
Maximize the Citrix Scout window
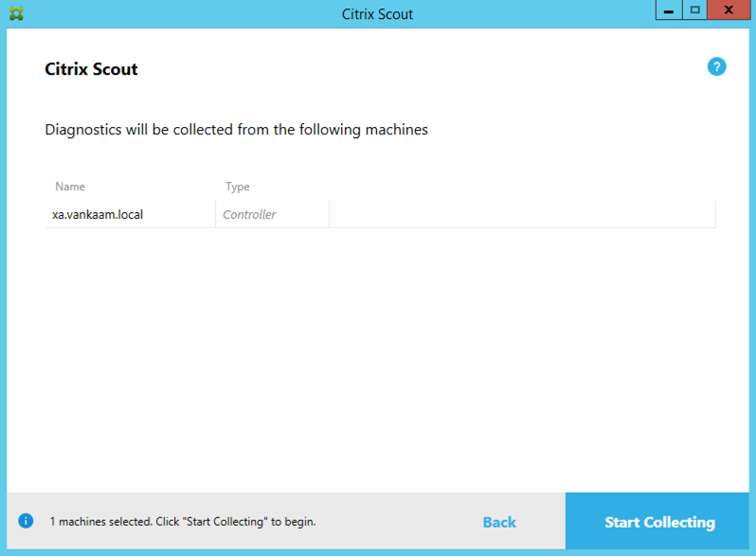pos(694,10)
